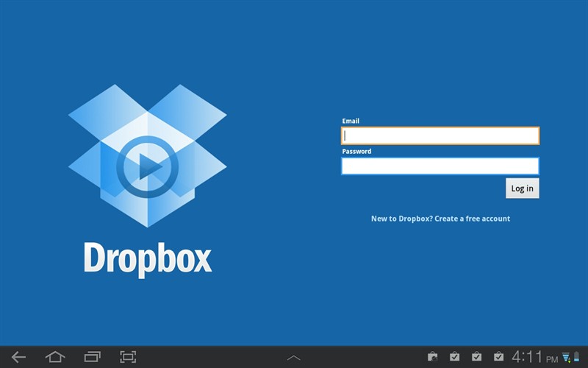Tap the Wi-Fi signal status icon

pyautogui.click(x=566, y=358)
